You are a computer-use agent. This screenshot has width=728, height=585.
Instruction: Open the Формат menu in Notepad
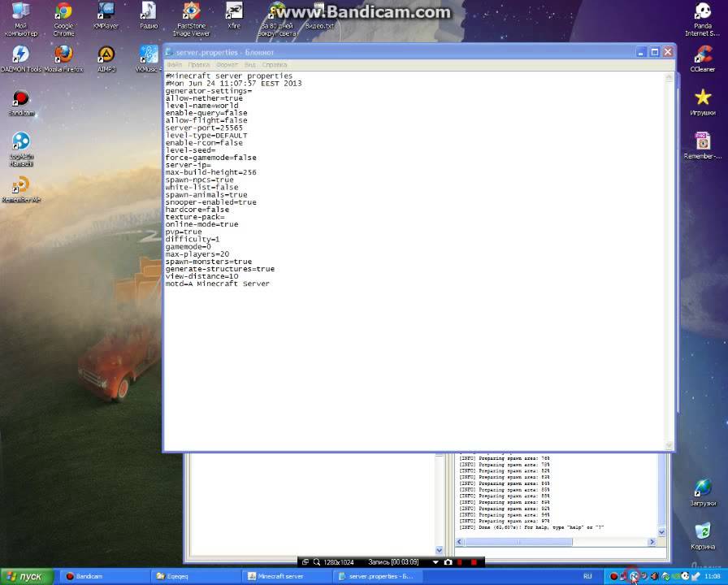click(227, 64)
